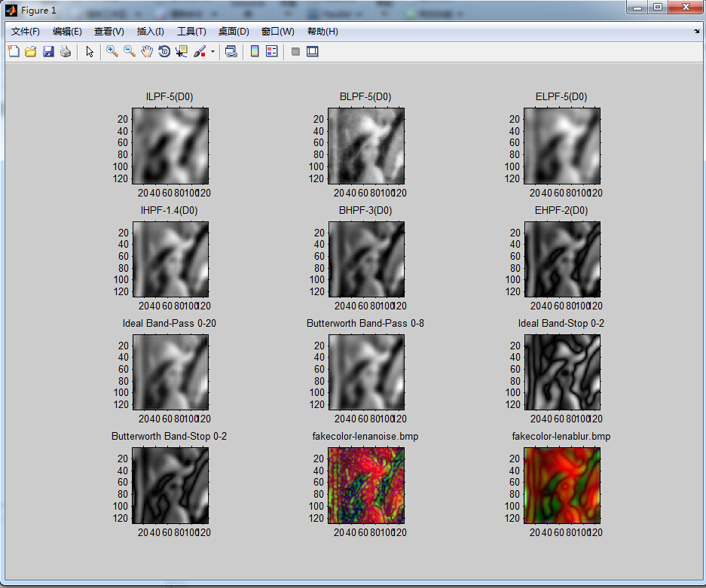
Task: Select the Rotate 3D tool
Action: point(164,51)
